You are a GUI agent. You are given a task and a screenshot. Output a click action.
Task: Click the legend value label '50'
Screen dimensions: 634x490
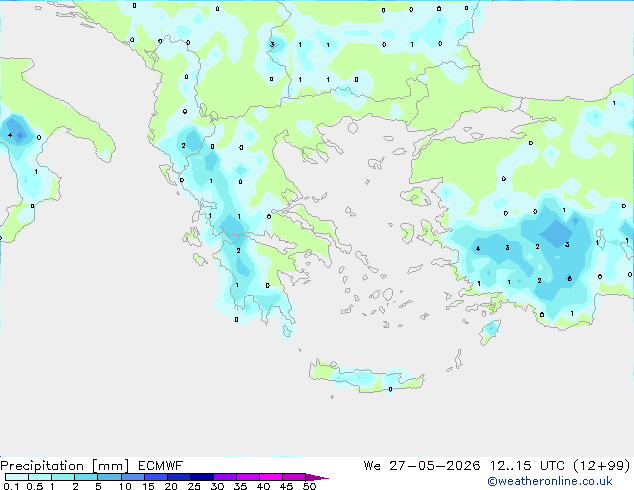pyautogui.click(x=309, y=486)
